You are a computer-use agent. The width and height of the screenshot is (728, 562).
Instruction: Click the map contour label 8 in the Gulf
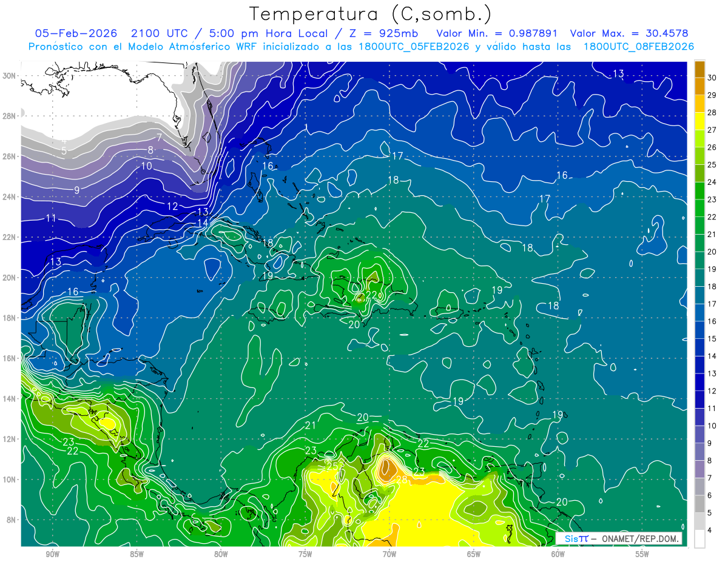(x=150, y=150)
